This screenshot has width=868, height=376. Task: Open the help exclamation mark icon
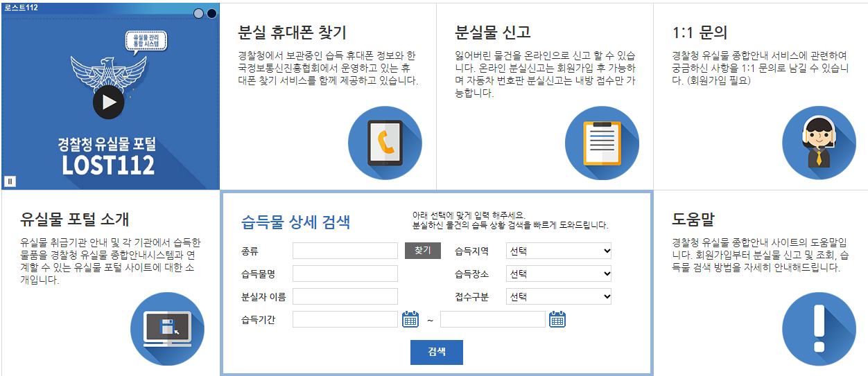click(x=819, y=329)
